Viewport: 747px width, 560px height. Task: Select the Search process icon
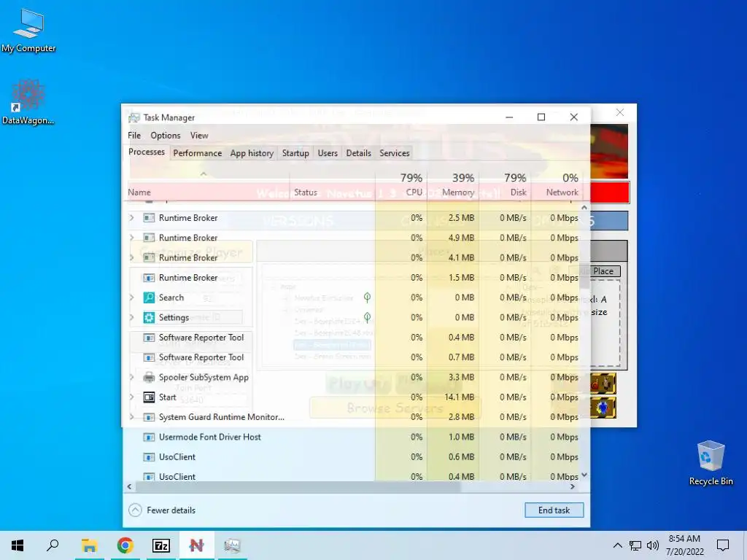tap(149, 297)
